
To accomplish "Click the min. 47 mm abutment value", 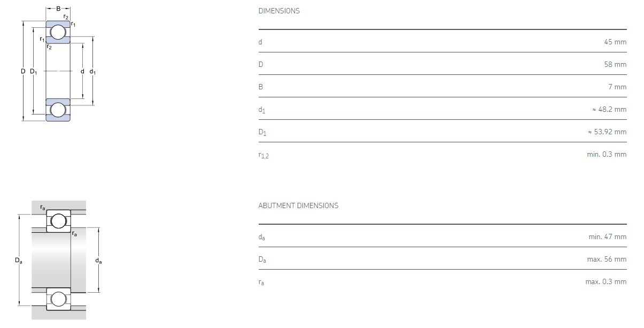I will tap(608, 237).
